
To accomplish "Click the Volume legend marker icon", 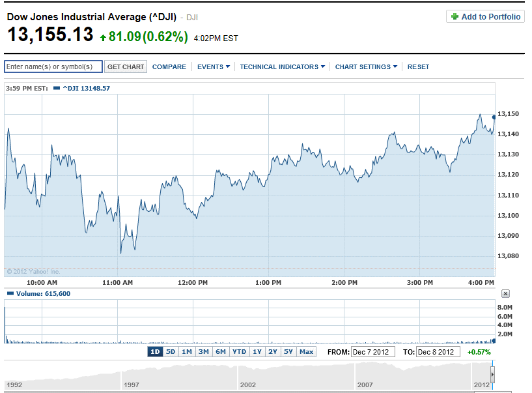I will 8,294.
